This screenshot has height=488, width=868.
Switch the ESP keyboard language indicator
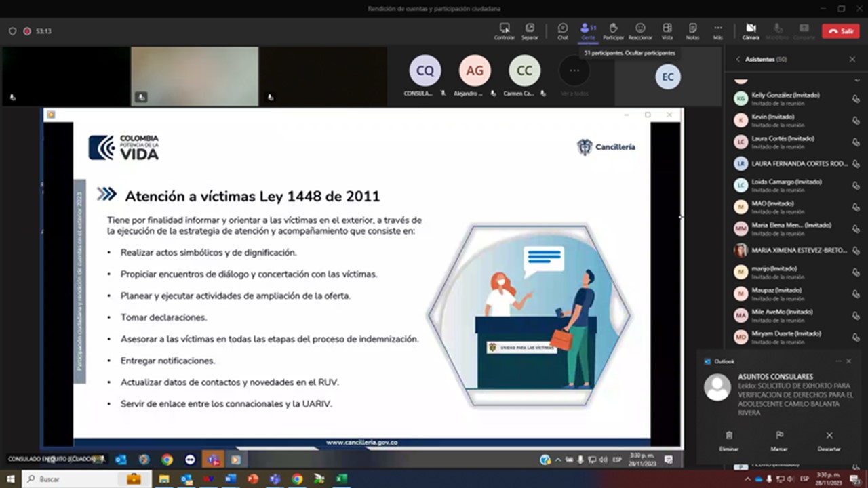pos(804,479)
